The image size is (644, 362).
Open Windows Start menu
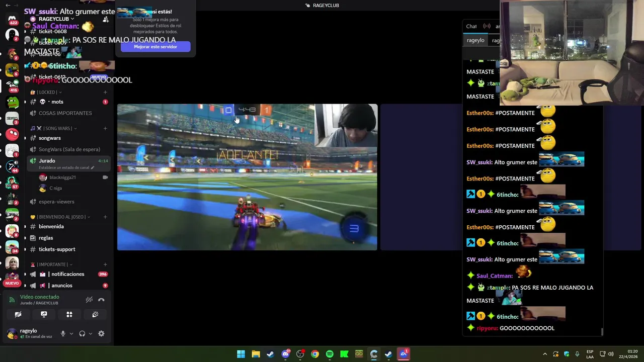(x=241, y=354)
